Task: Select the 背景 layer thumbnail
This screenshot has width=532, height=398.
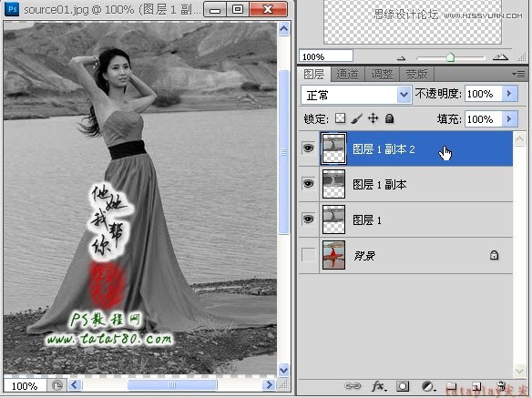Action: pyautogui.click(x=333, y=255)
